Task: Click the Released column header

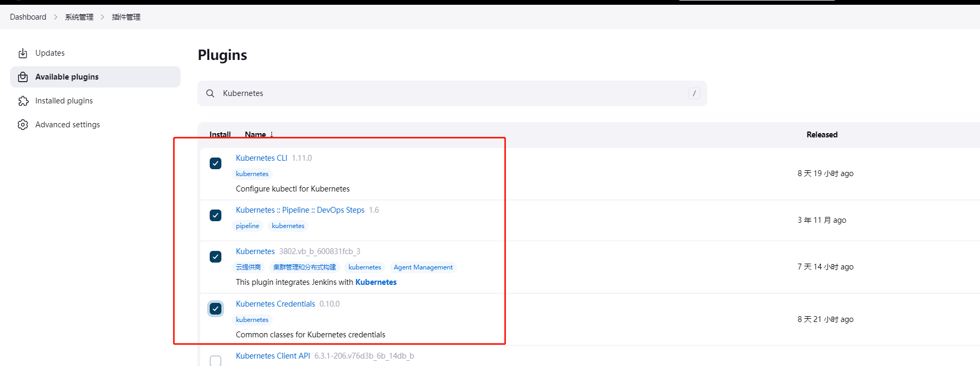Action: (x=822, y=135)
